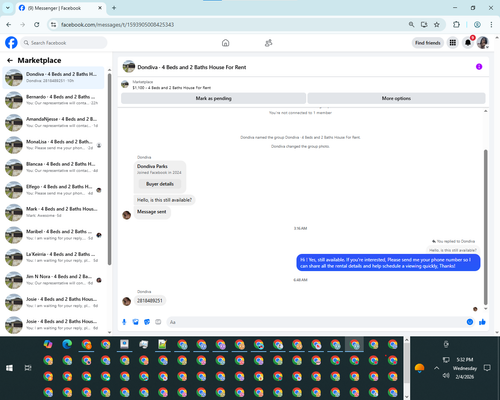Choose a GIF icon in composer
The height and width of the screenshot is (400, 500).
coord(158,322)
